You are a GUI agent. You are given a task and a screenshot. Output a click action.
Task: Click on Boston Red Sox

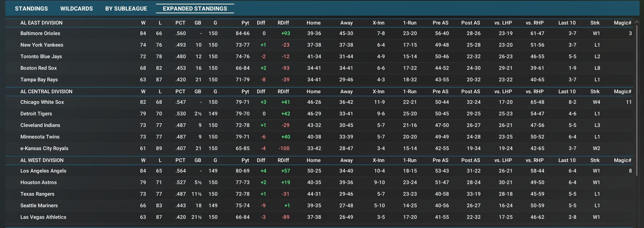click(x=39, y=68)
